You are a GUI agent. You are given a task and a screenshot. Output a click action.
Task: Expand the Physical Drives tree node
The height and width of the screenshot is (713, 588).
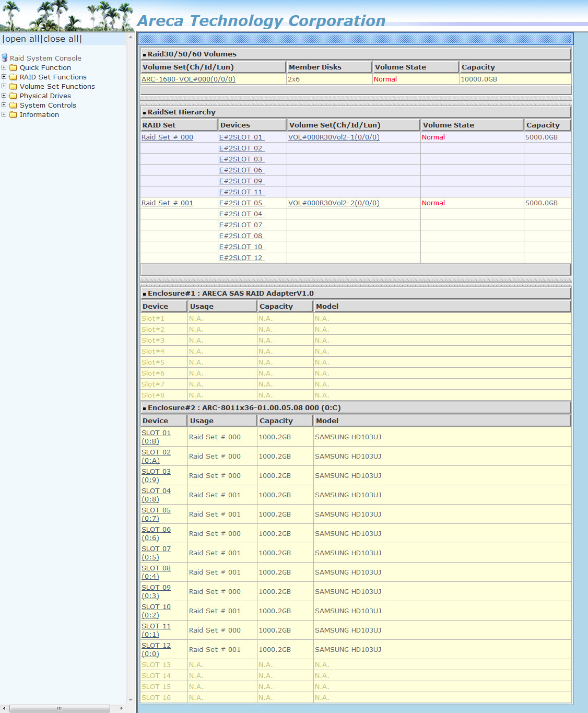[x=4, y=96]
